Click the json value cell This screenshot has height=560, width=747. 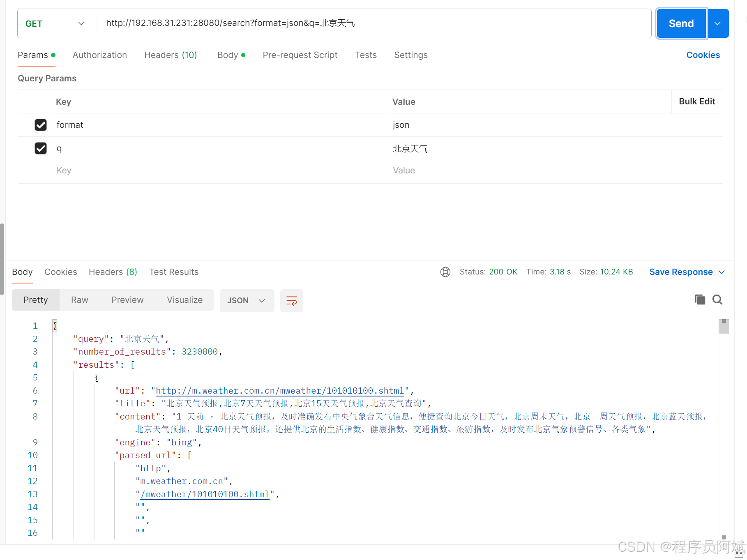click(554, 125)
